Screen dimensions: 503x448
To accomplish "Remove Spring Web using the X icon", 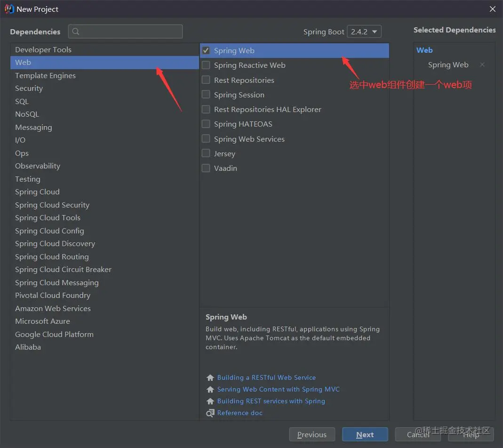I will [x=482, y=64].
